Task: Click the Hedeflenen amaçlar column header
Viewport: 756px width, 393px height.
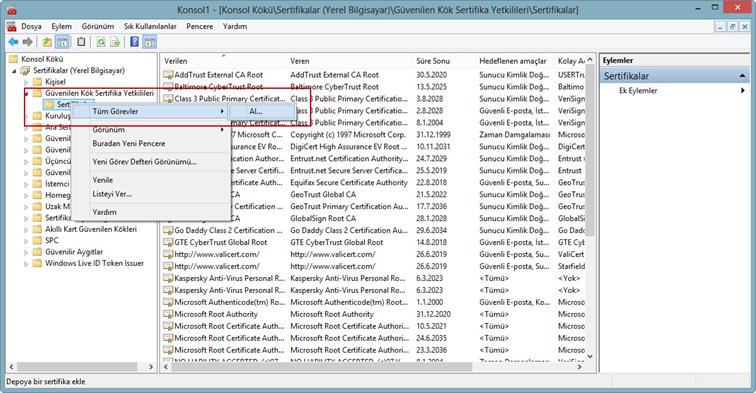Action: (x=515, y=61)
